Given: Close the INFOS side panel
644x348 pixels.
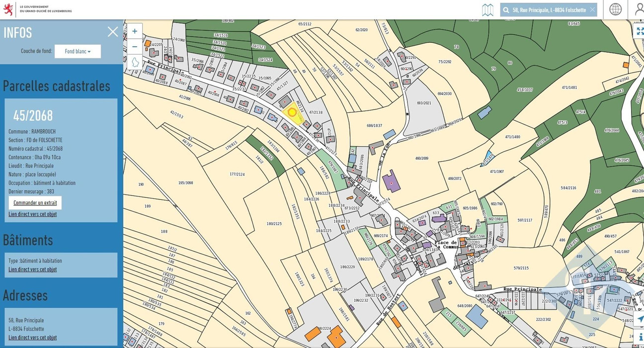Looking at the screenshot, I should pos(113,32).
